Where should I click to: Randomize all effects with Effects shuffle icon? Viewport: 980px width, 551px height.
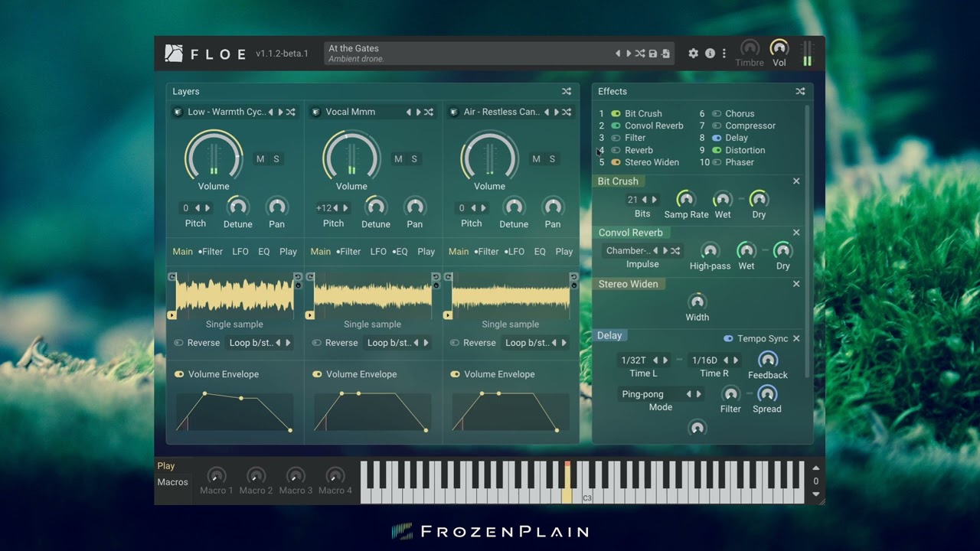(800, 91)
